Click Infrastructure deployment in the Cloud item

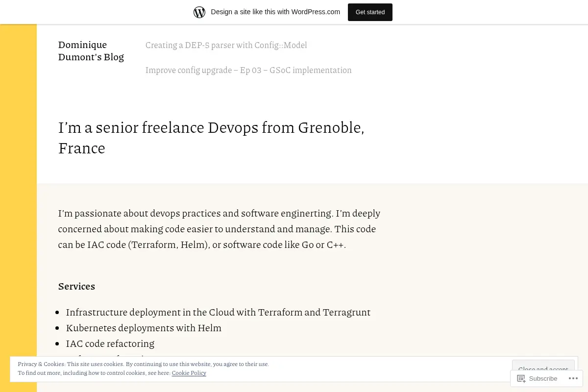(x=218, y=312)
